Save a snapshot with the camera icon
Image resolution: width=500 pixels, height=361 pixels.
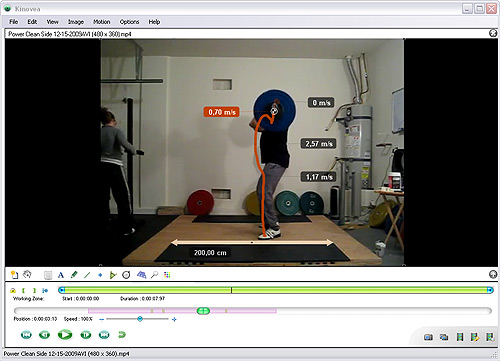point(428,337)
